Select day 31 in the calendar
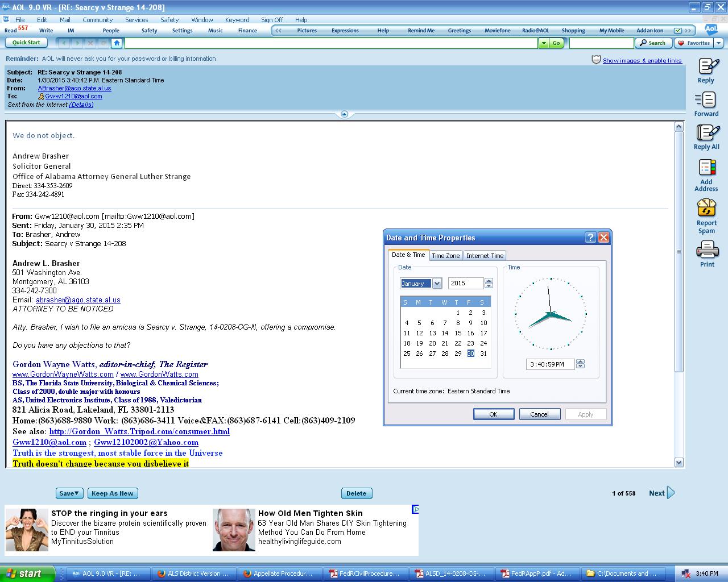 (483, 354)
